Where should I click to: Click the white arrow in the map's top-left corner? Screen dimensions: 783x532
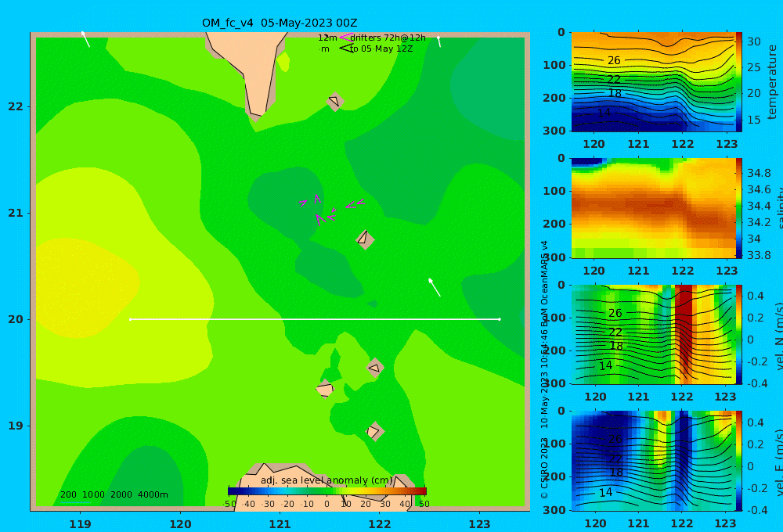click(86, 39)
